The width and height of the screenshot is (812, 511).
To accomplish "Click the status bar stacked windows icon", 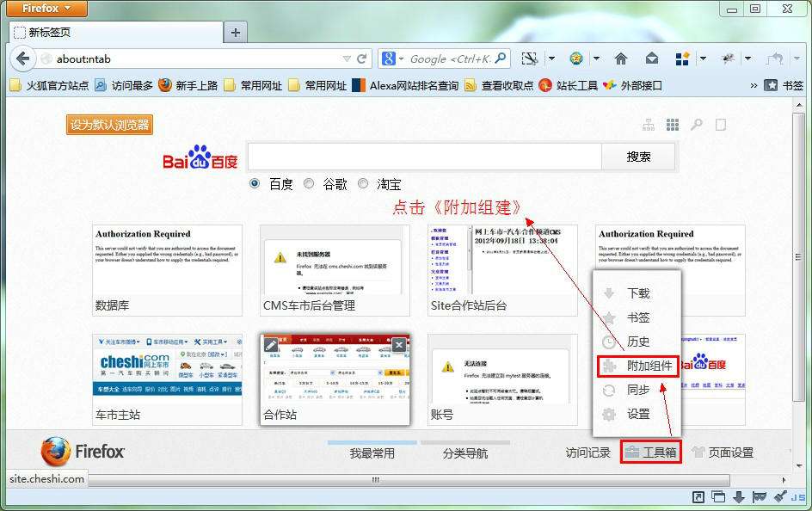I will 718,497.
